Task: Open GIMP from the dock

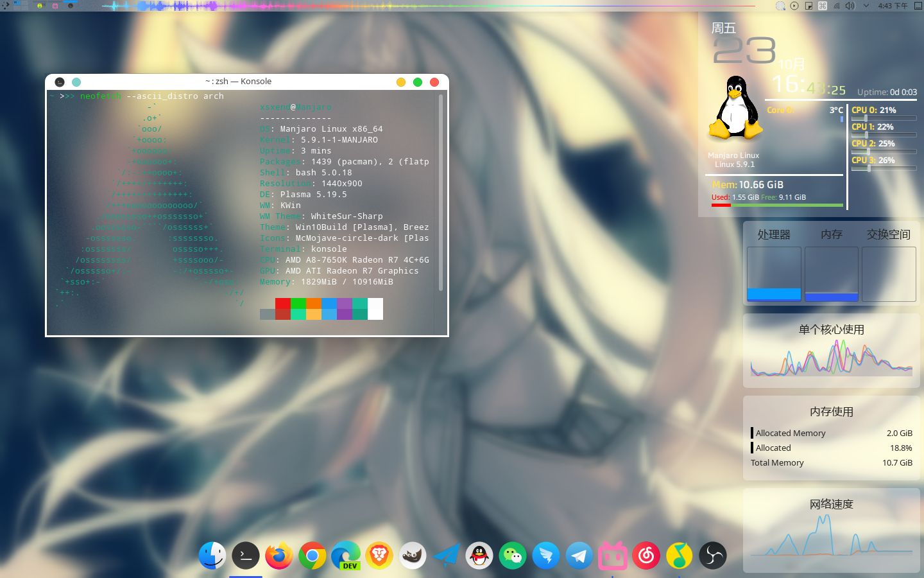Action: [413, 556]
